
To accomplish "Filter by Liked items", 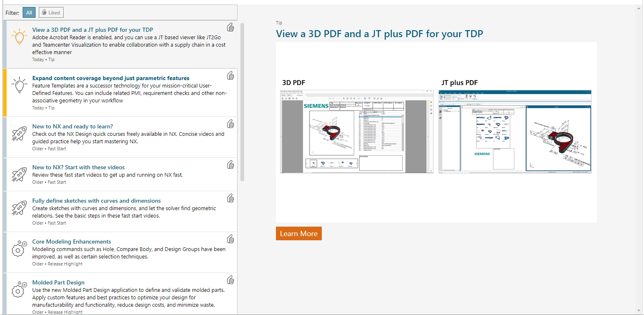I will 51,13.
